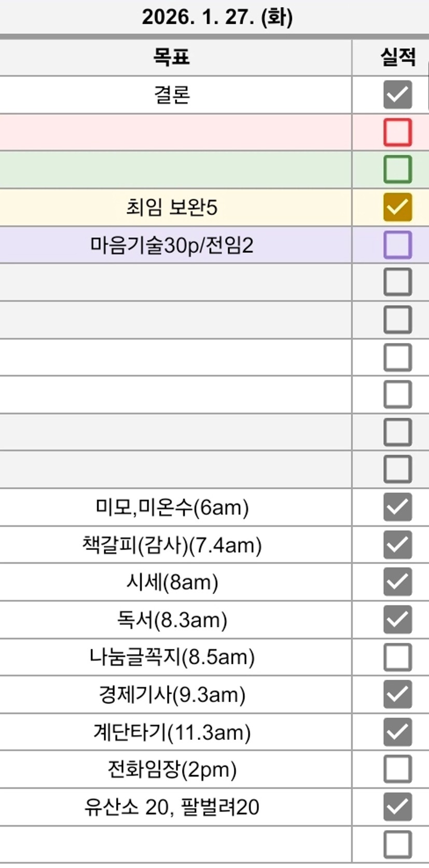Click the 목표 column header
The width and height of the screenshot is (429, 868).
[171, 57]
